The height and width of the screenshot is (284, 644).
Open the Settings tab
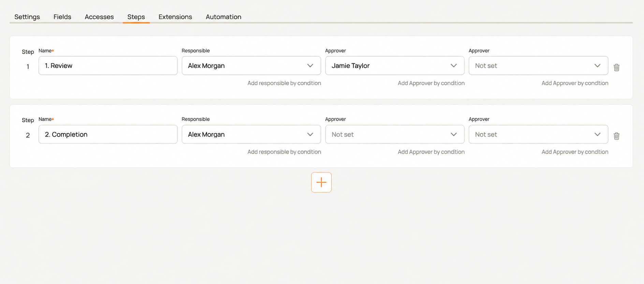27,17
